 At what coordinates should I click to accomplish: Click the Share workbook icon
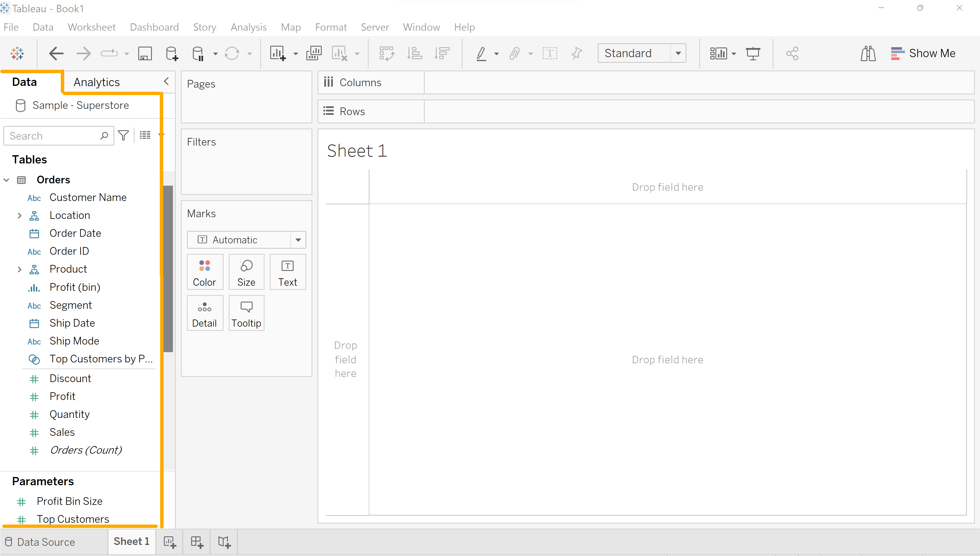click(792, 53)
